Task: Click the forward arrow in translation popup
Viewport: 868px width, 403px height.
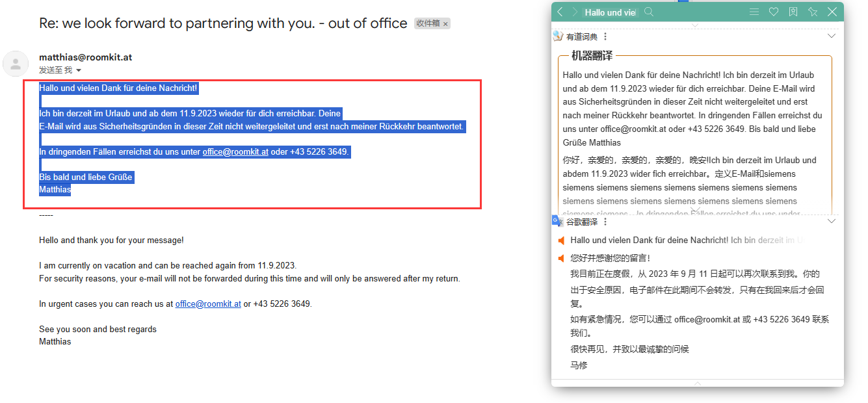Action: [x=575, y=12]
